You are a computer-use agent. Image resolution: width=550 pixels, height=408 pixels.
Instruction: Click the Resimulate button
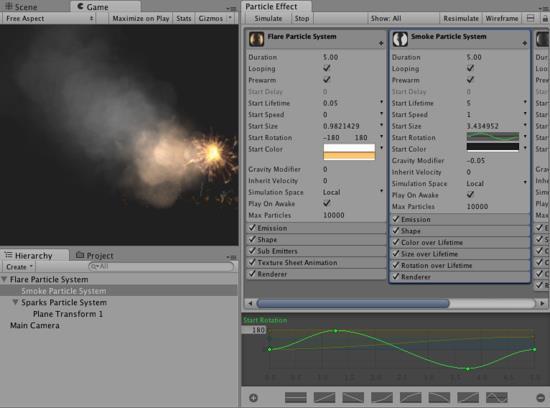pos(461,18)
